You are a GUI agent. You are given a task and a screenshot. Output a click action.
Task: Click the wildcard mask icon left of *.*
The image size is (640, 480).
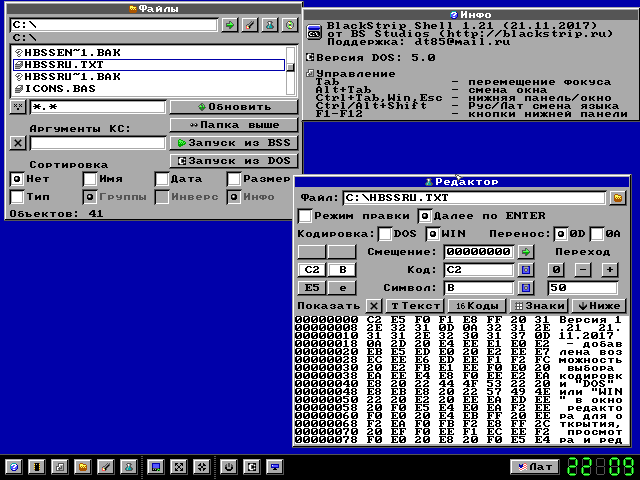[18, 107]
